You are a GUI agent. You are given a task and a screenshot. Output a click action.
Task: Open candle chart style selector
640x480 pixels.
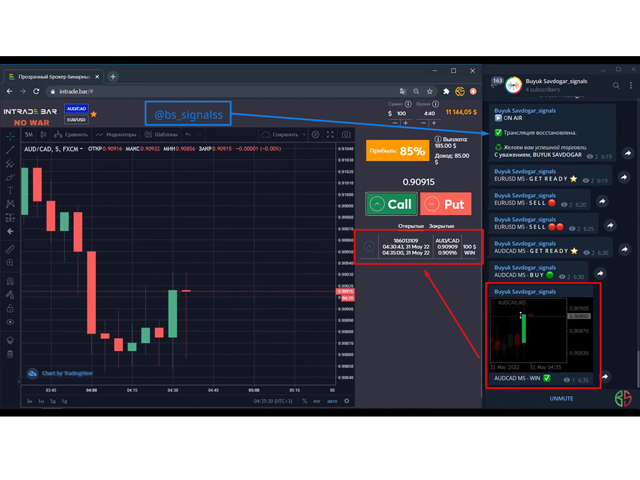[x=43, y=134]
